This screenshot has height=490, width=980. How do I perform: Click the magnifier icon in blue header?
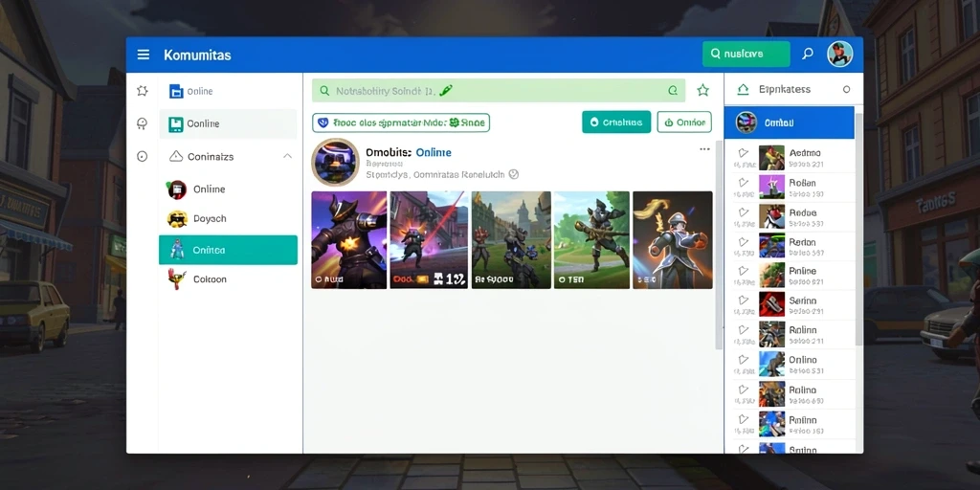point(808,55)
